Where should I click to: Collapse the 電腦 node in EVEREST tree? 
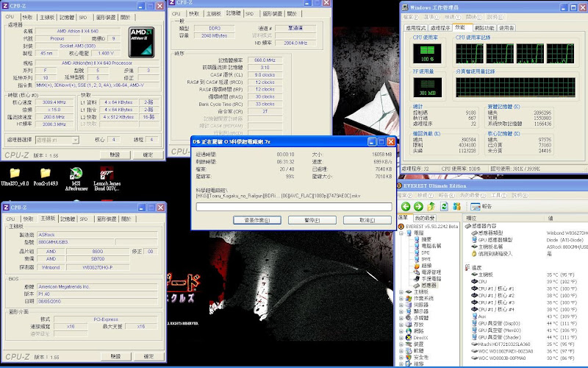click(401, 233)
